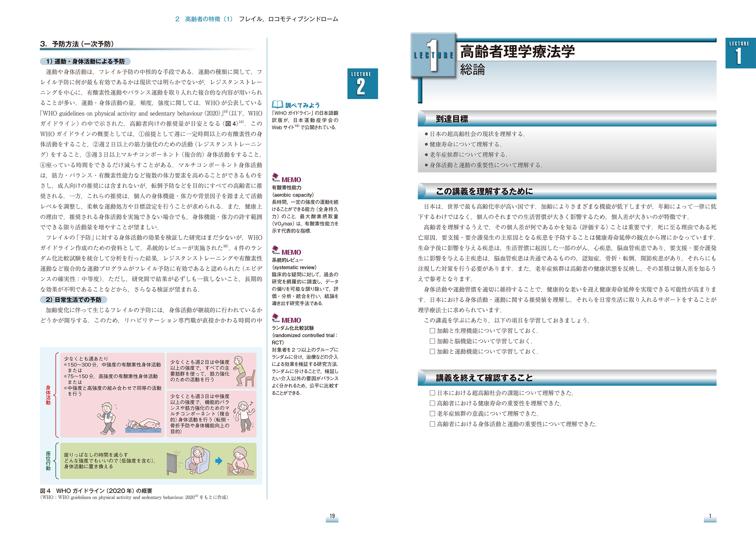Click the vertical 座位行動 bracket label
Image resolution: width=756 pixels, height=535 pixels.
48,461
